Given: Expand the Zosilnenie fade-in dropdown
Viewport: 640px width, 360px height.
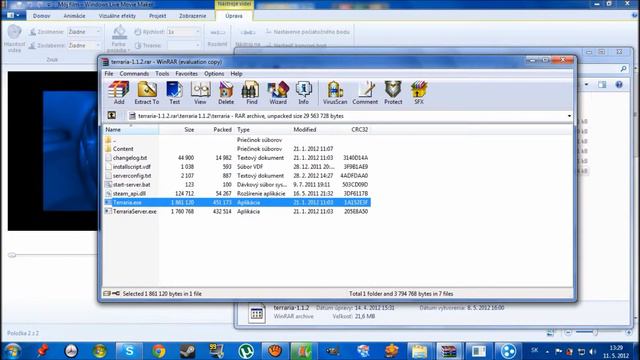Looking at the screenshot, I should pos(98,32).
